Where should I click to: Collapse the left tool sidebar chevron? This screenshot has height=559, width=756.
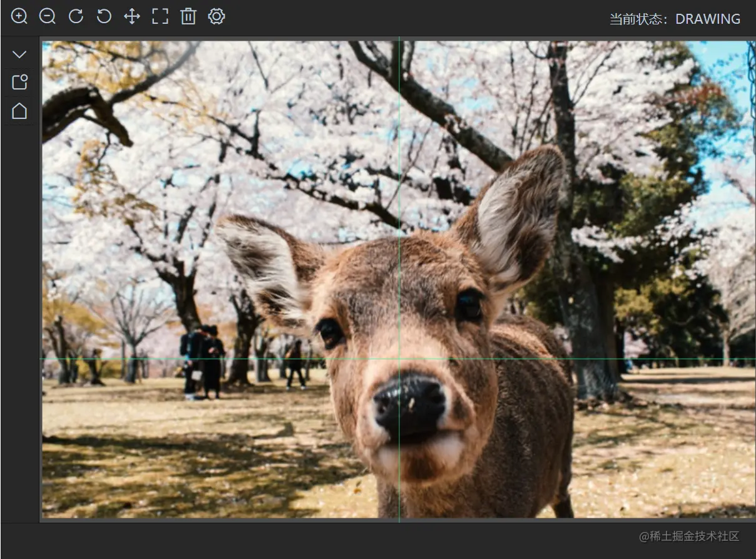point(19,54)
